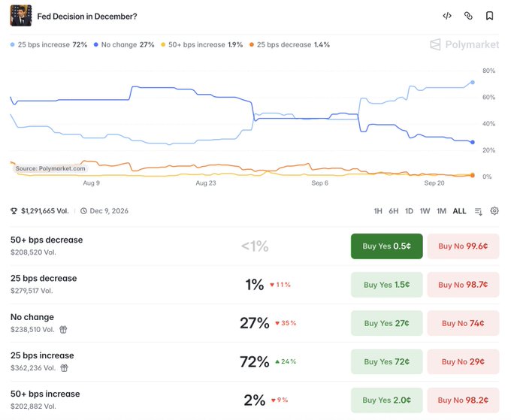Open chart sort options icon
This screenshot has height=420, width=511.
[478, 211]
